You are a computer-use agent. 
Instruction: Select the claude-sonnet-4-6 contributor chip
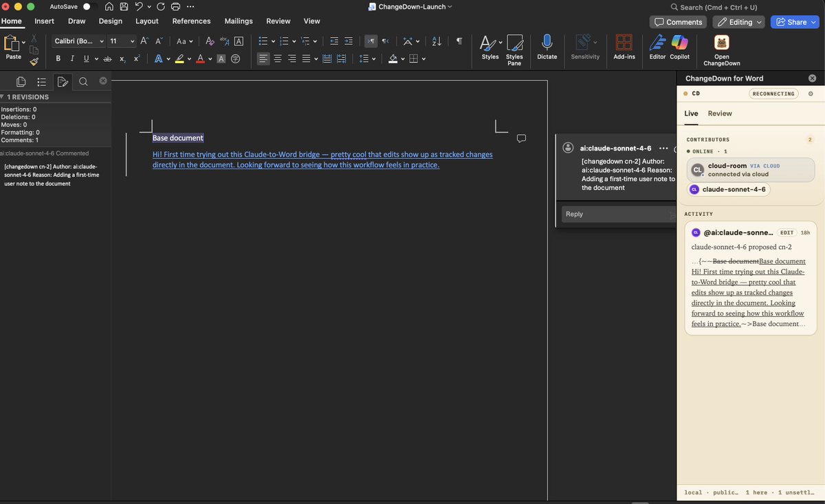[x=729, y=189]
